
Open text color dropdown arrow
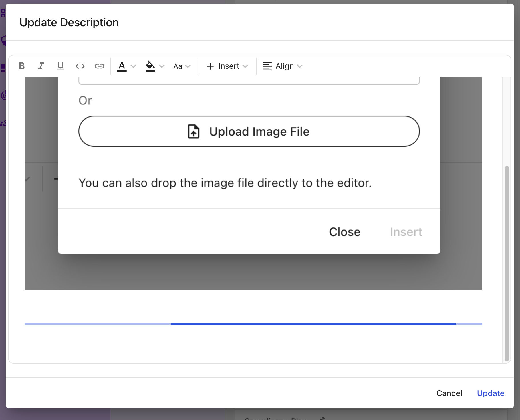click(133, 66)
